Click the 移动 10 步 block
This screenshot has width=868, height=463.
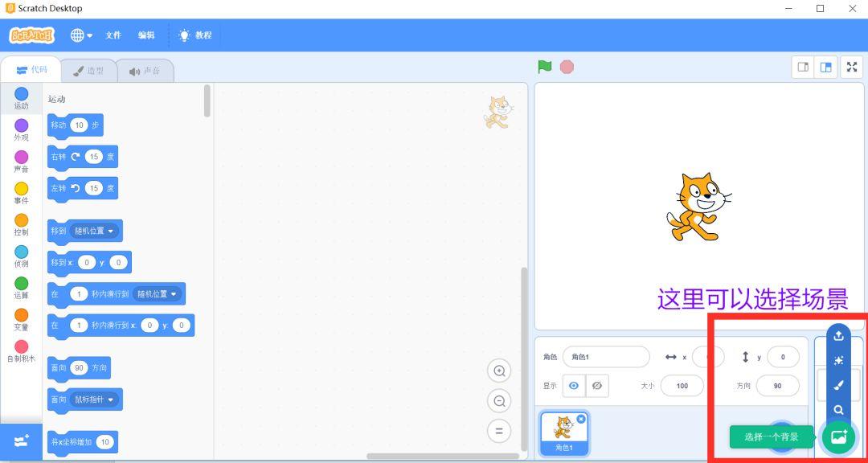[76, 125]
